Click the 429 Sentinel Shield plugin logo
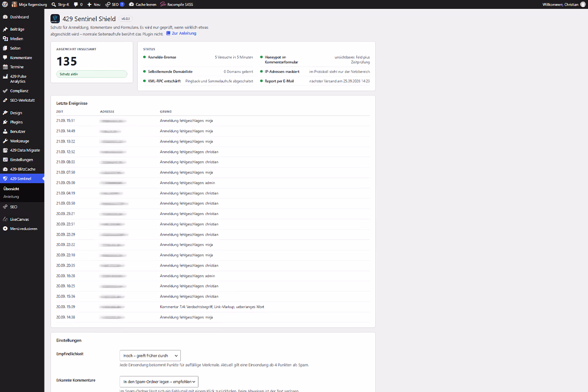 point(55,19)
